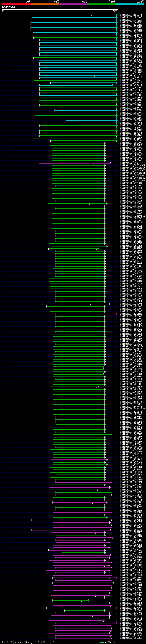The height and width of the screenshot is (644, 146).
Task: Click label UniRef100_B2CBA5
Action: point(131,314)
